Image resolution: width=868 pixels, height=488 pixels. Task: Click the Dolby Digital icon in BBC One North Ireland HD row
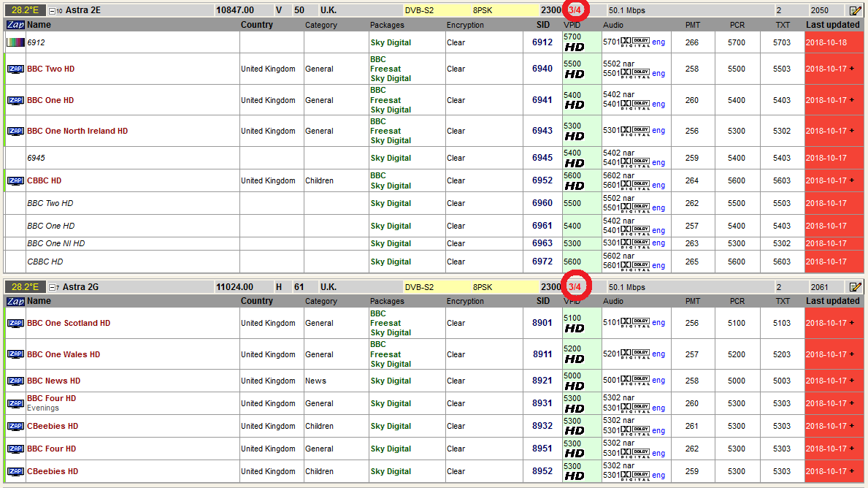click(635, 131)
